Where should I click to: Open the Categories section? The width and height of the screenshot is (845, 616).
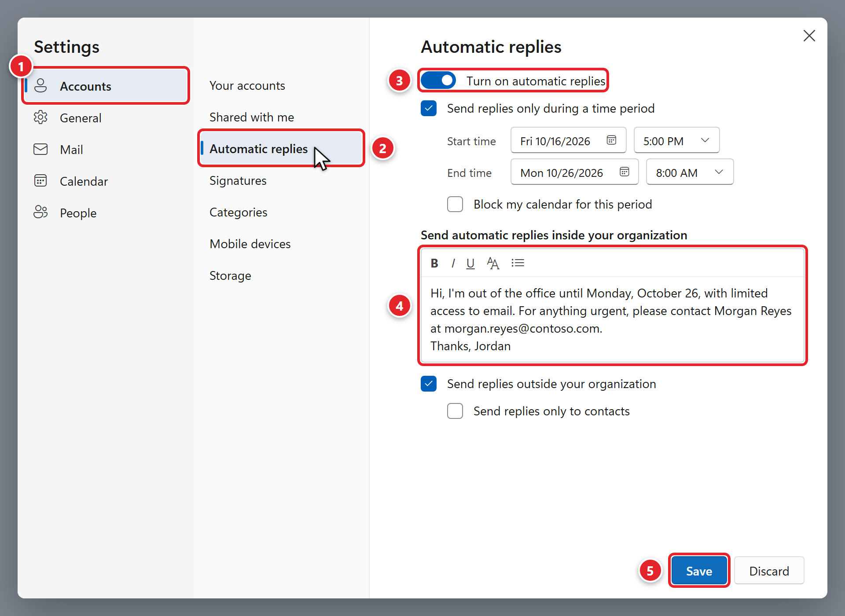coord(282,212)
